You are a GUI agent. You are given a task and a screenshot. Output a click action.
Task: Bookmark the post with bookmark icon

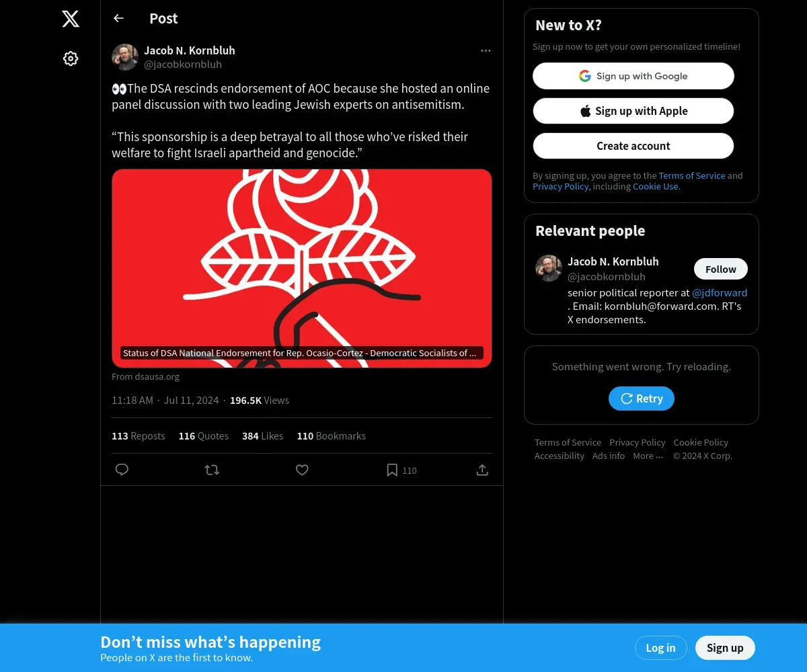point(392,470)
